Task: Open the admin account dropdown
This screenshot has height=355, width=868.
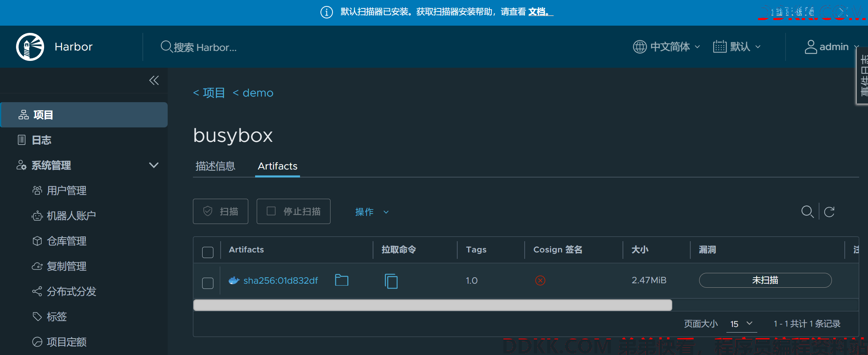Action: 831,47
